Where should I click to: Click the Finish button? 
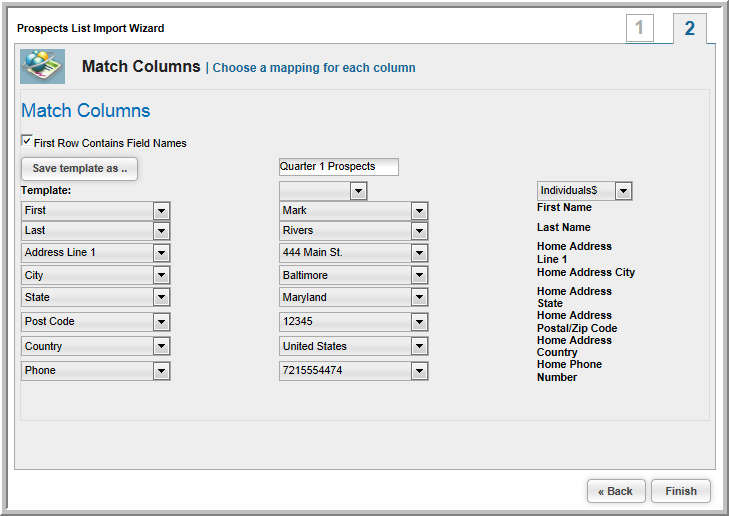681,491
